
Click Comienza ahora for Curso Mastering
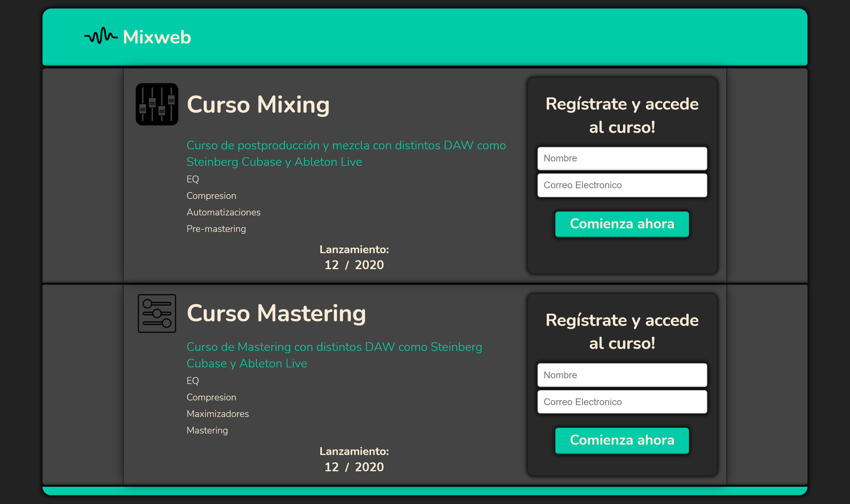(622, 440)
